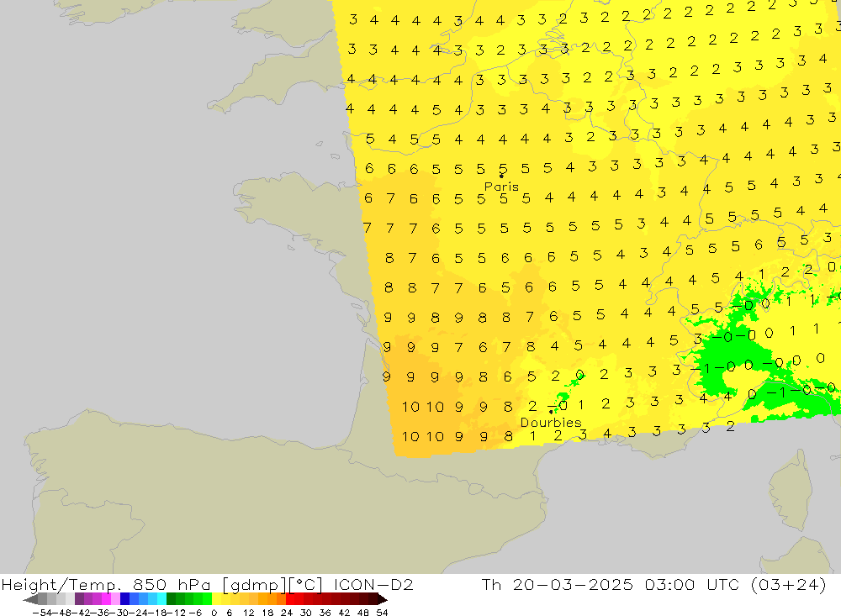Select the black dot marking Paris
Screen dimensions: 841x616
(501, 176)
